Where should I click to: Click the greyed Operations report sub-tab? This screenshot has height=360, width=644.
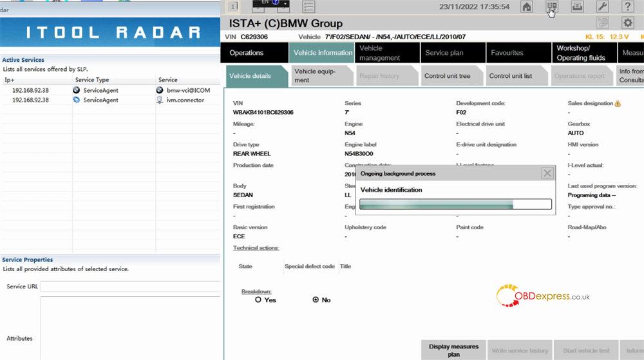pyautogui.click(x=582, y=75)
